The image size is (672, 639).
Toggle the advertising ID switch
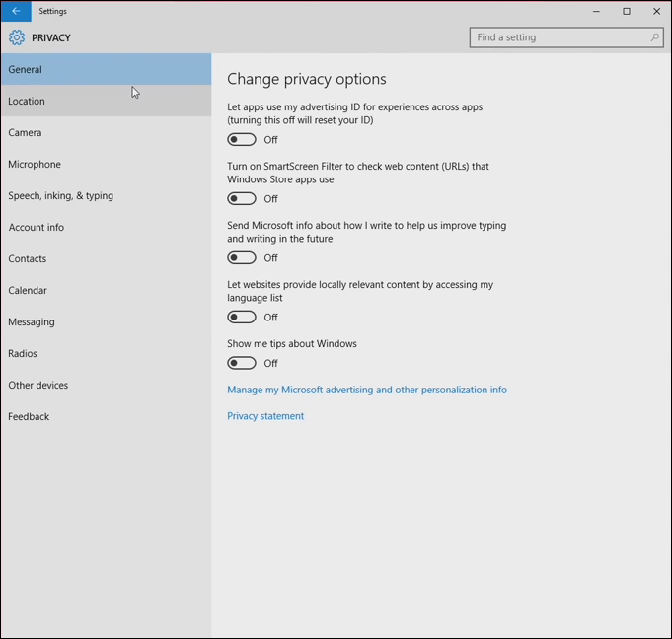point(242,140)
